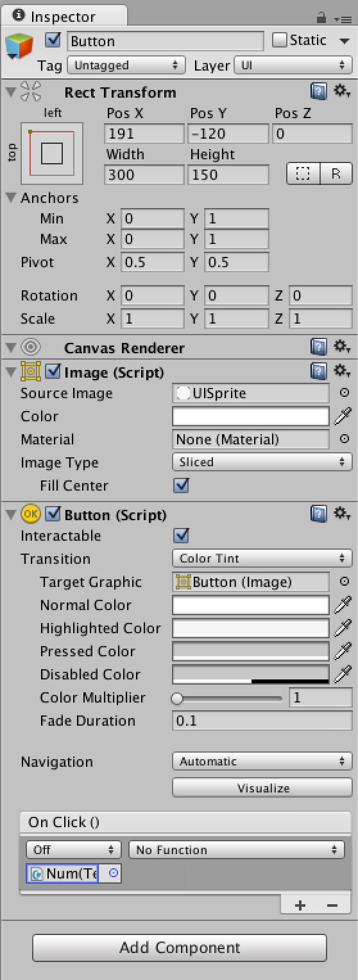Open the anchor presets box in Rect Transform
The width and height of the screenshot is (358, 980).
point(52,153)
